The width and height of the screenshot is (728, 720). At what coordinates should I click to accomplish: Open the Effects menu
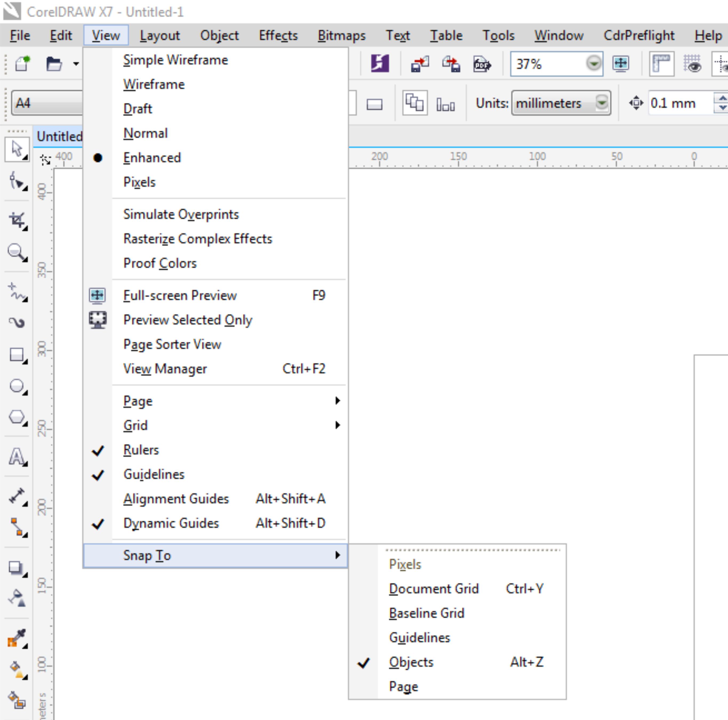(278, 35)
